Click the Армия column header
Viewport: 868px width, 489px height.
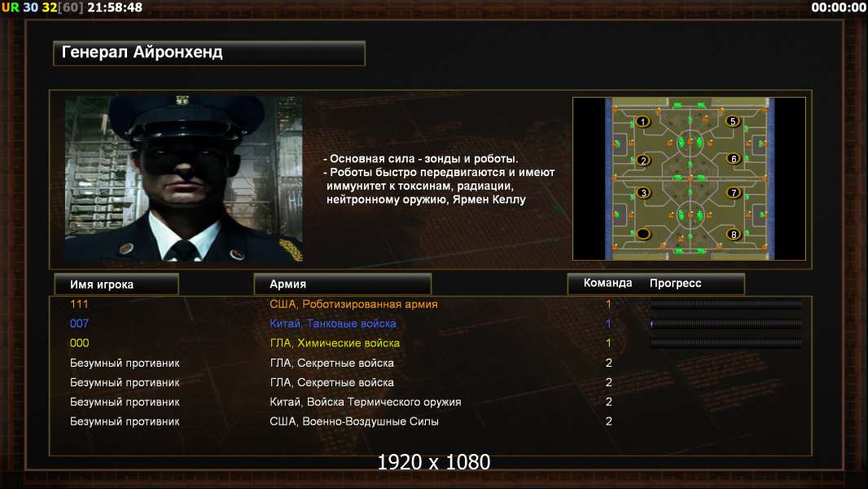tap(342, 284)
